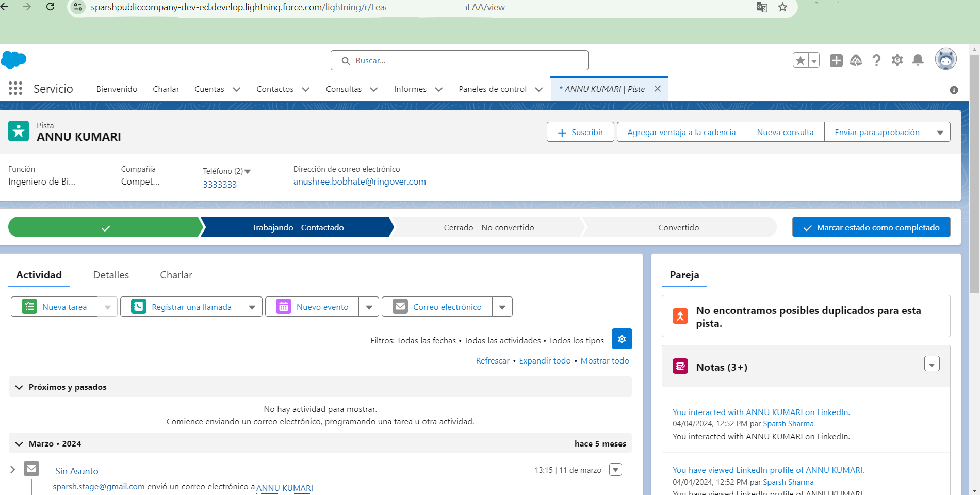The width and height of the screenshot is (980, 495).
Task: Click the Registrar una llamada phone icon
Action: click(x=139, y=306)
